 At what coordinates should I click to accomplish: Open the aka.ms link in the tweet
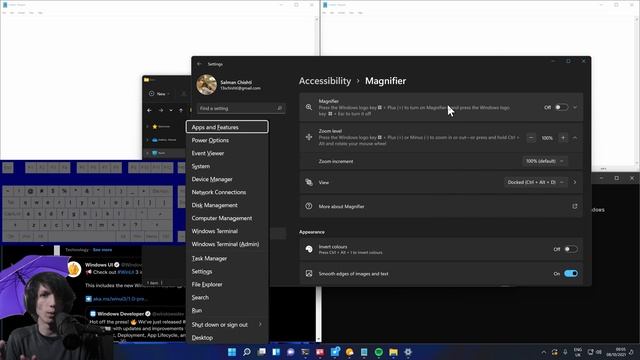119,299
